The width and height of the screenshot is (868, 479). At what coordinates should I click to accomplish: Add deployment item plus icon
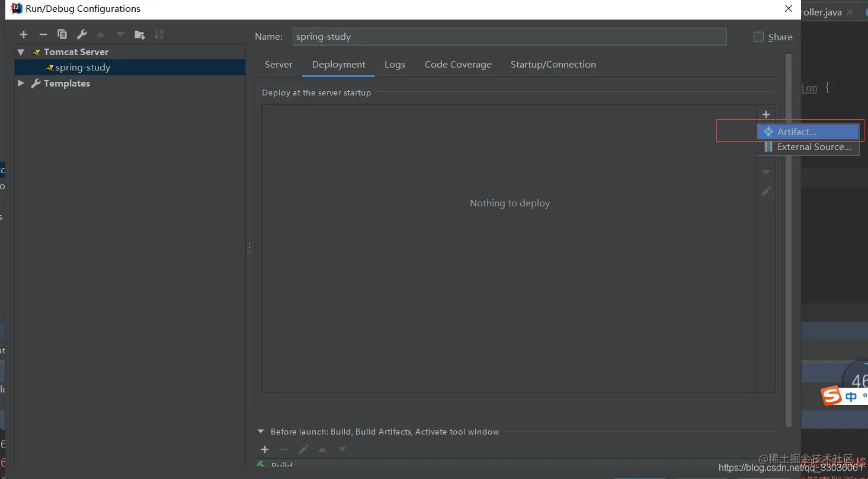[766, 114]
